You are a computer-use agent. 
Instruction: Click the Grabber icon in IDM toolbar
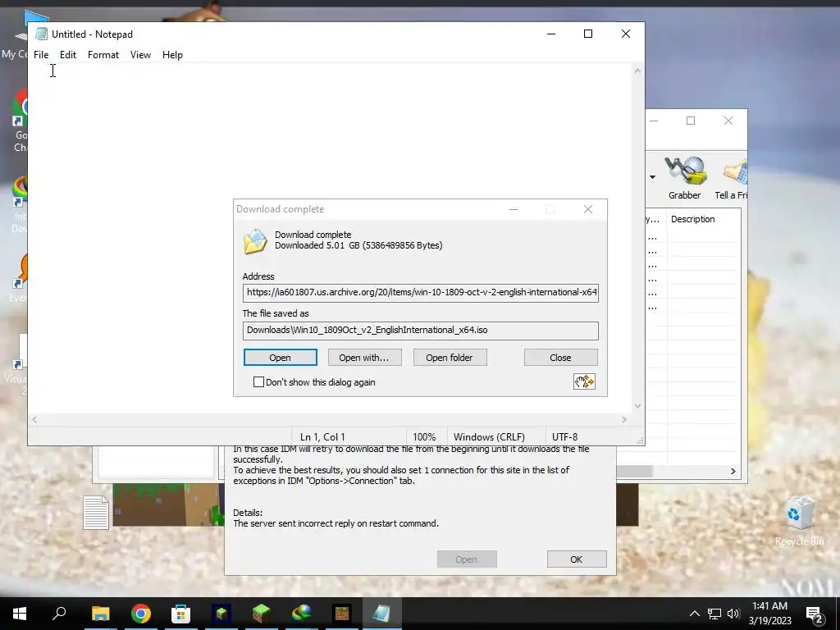pos(685,178)
